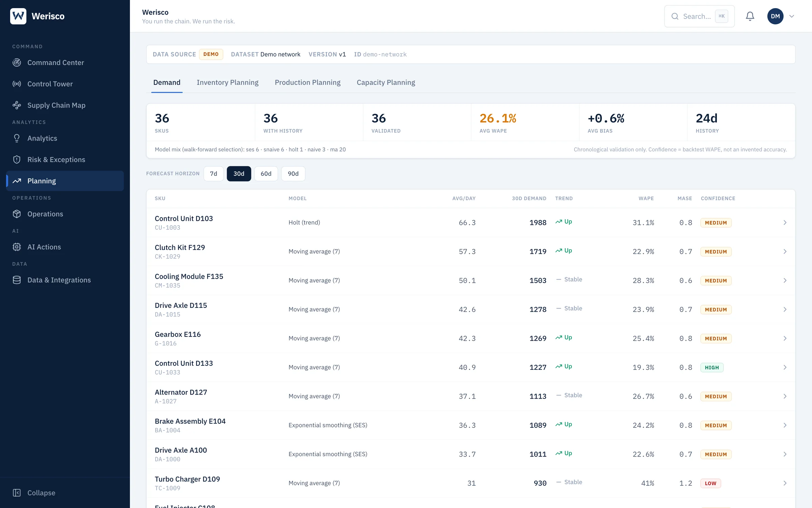Click HIGH confidence badge for Control Unit D133
The image size is (812, 508).
(x=712, y=367)
